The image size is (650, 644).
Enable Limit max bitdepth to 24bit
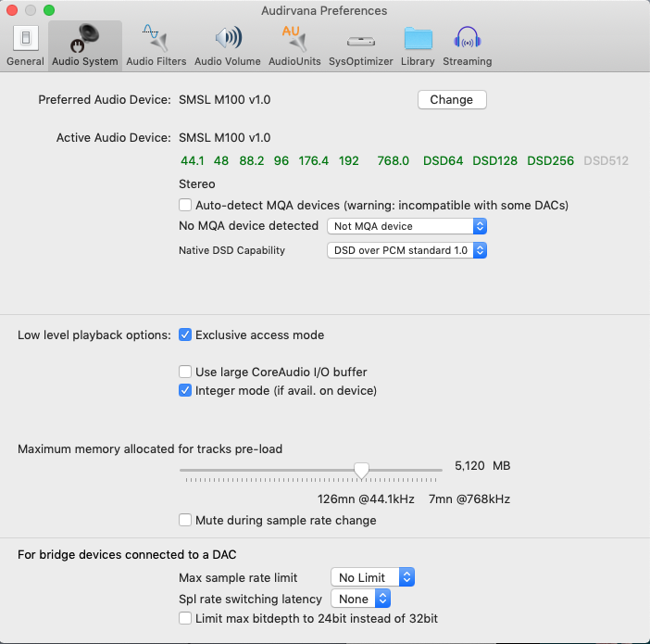click(x=185, y=618)
